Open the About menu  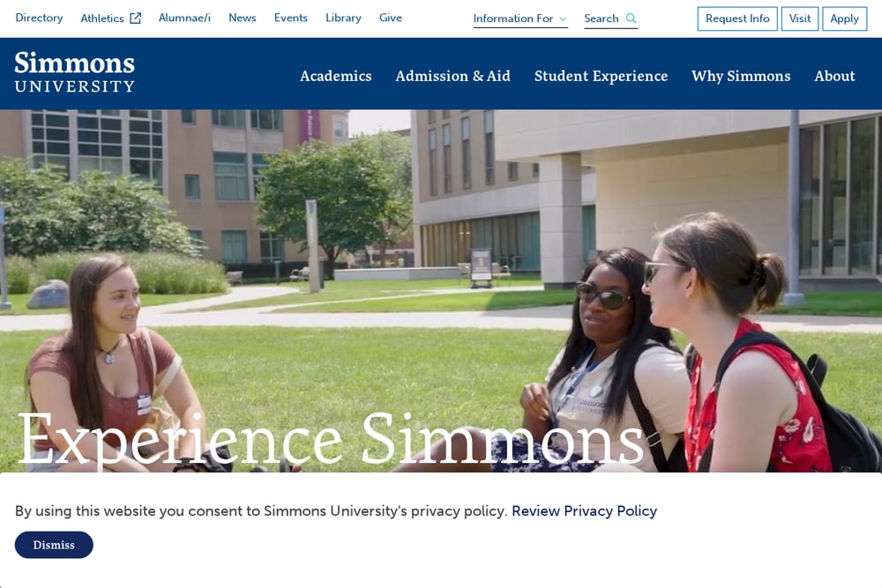pyautogui.click(x=834, y=76)
